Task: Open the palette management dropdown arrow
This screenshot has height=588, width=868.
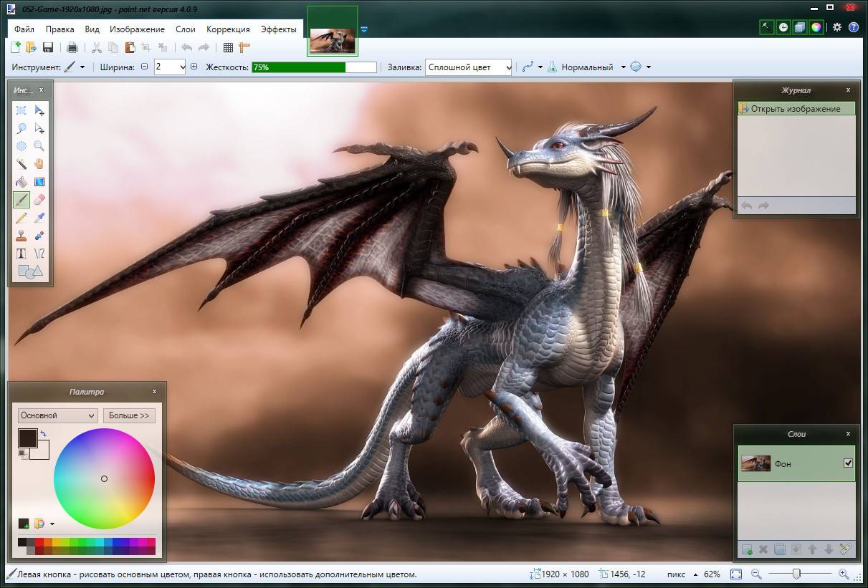Action: pos(52,524)
